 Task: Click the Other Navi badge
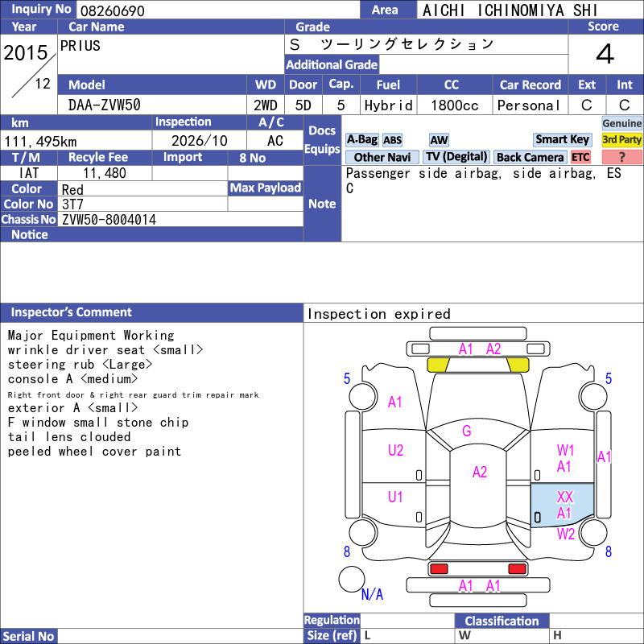tap(382, 157)
